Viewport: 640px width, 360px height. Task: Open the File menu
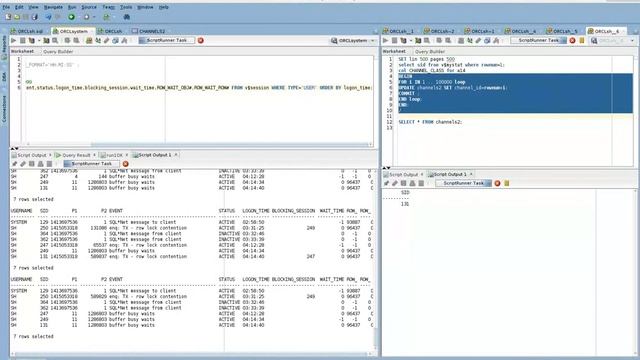point(6,7)
